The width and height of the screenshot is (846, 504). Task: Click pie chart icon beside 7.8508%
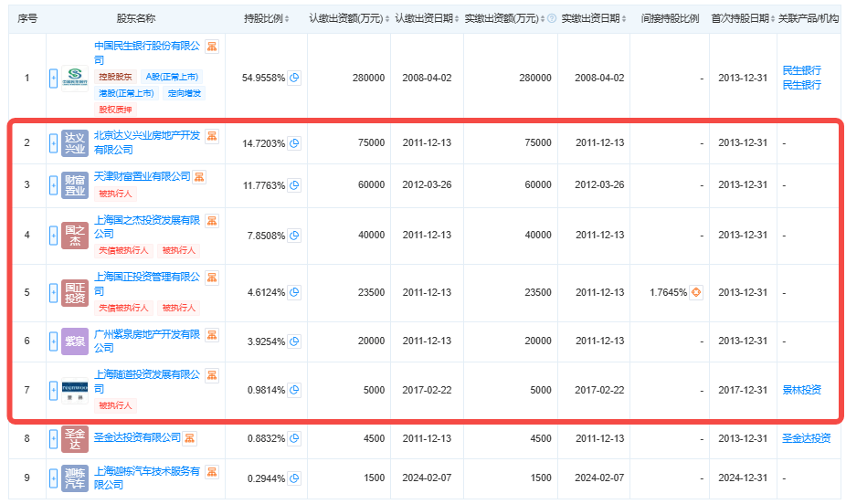point(294,235)
